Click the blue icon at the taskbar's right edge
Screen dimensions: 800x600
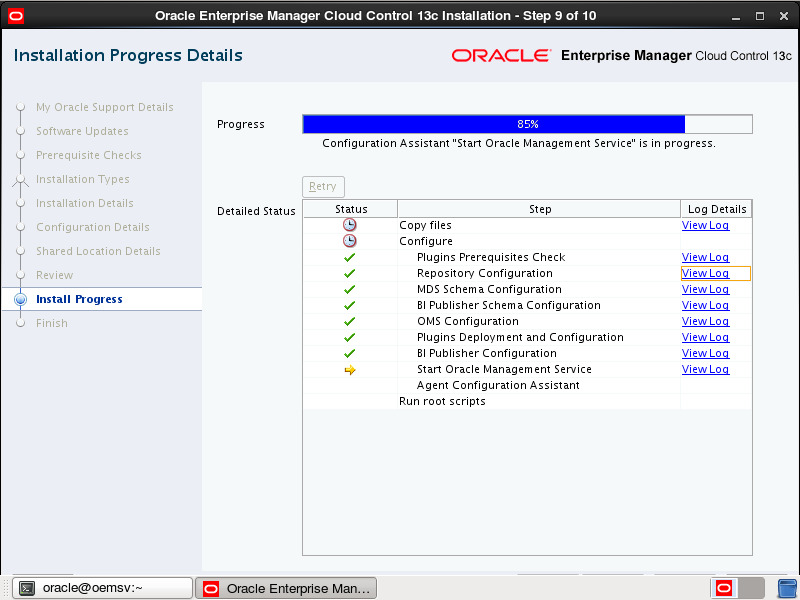[787, 588]
